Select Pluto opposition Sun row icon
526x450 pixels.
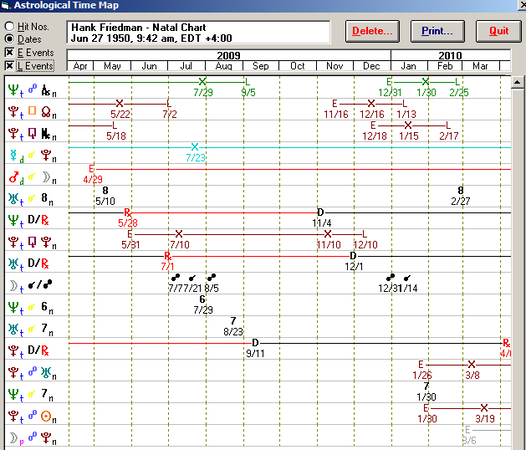point(32,416)
